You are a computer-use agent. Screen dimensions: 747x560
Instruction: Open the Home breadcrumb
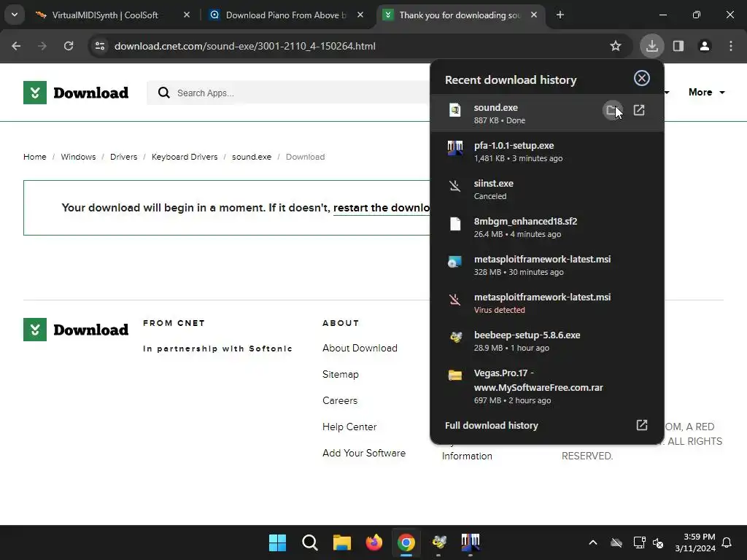tap(35, 157)
